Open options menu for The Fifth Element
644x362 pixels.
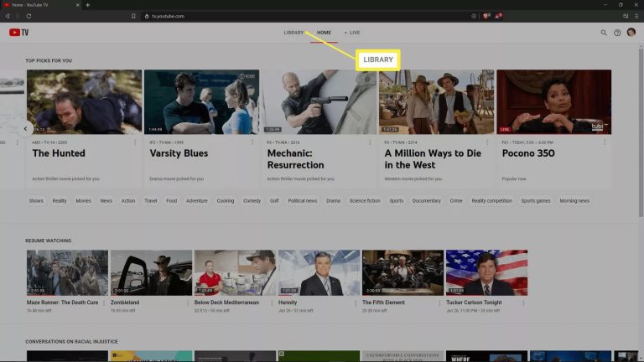pos(439,303)
